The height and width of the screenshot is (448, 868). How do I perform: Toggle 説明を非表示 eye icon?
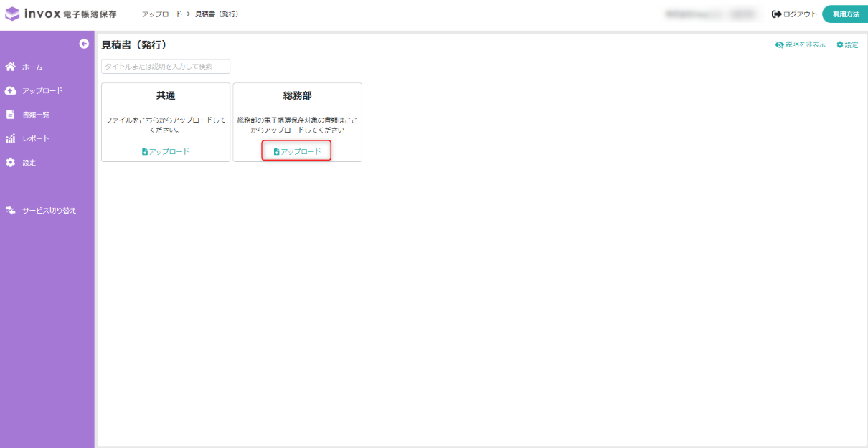pyautogui.click(x=780, y=44)
